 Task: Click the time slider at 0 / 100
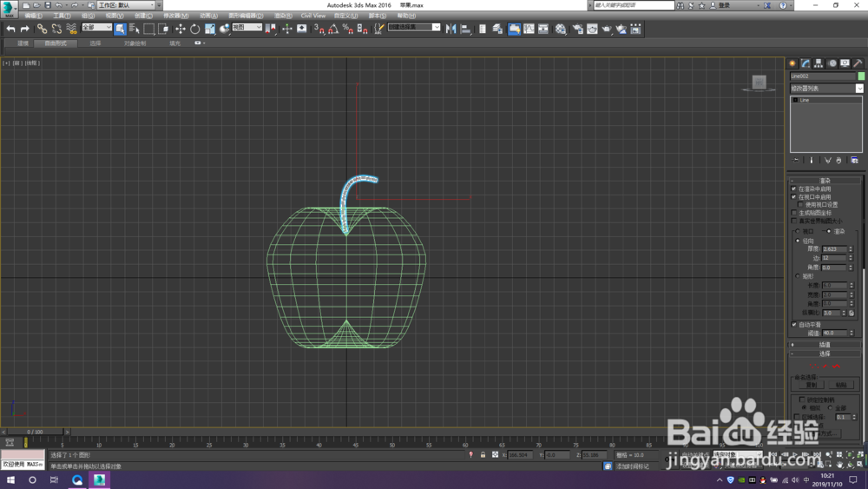(x=35, y=432)
